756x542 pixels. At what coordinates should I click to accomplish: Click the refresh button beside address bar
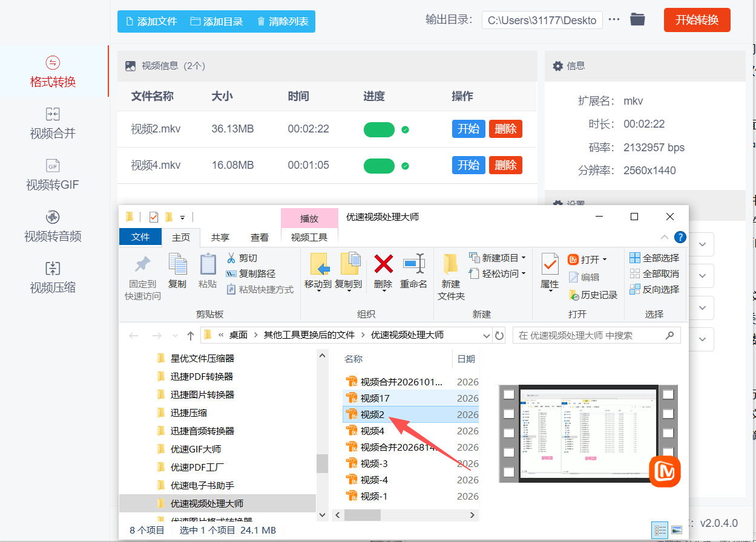point(499,335)
